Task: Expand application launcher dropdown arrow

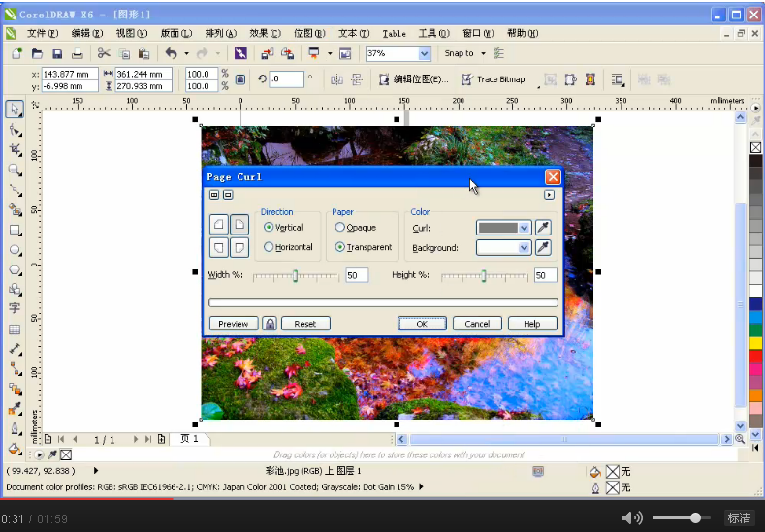Action: point(330,53)
